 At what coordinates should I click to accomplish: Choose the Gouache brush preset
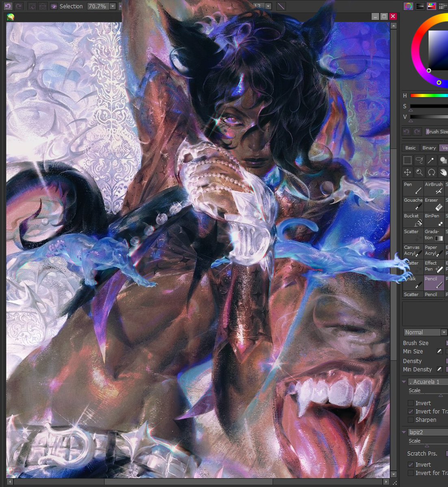[413, 203]
